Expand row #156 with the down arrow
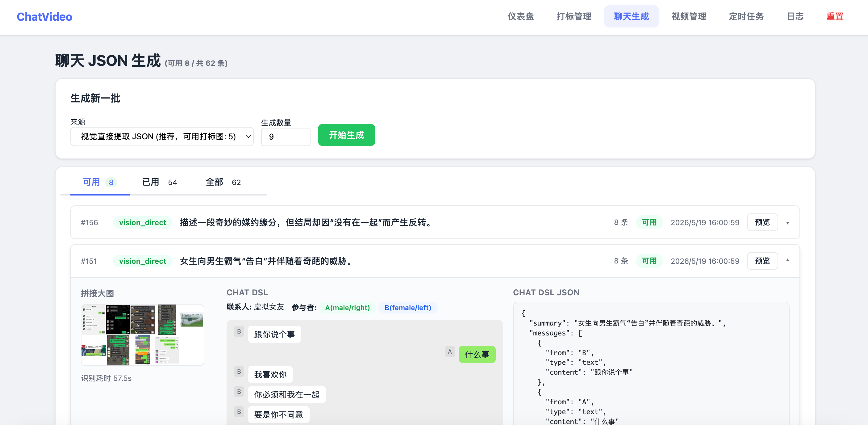 tap(787, 223)
